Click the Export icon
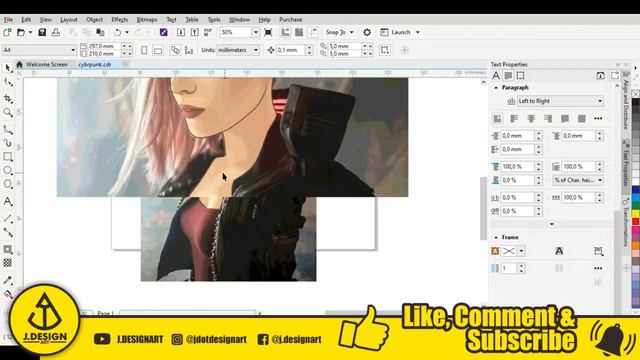Image resolution: width=640 pixels, height=360 pixels. (x=195, y=32)
